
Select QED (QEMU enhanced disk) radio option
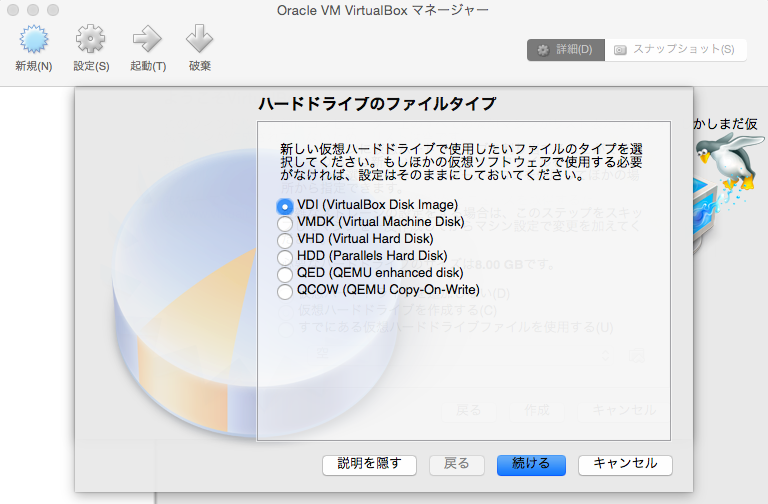(285, 275)
